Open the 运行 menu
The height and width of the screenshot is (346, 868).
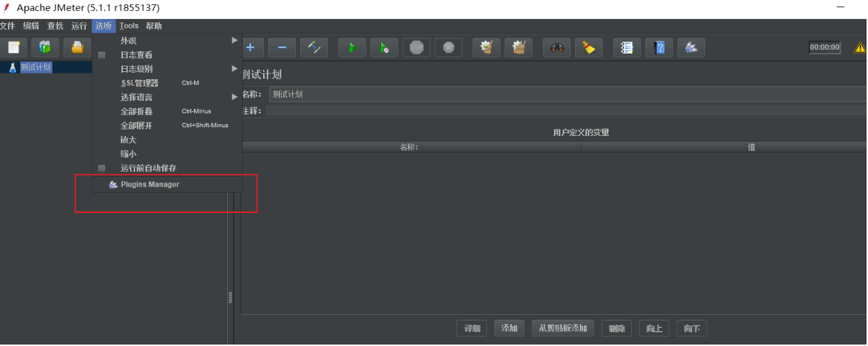coord(79,26)
